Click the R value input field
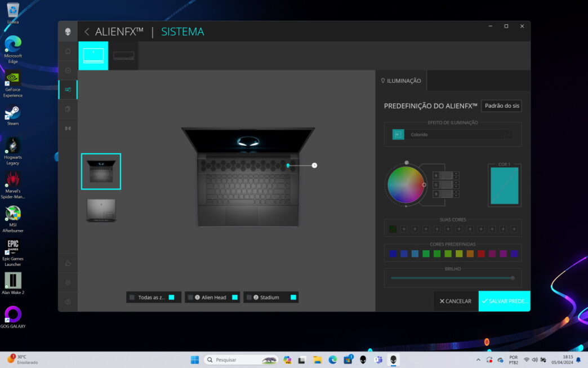Screen dimensions: 588x368 coord(446,175)
